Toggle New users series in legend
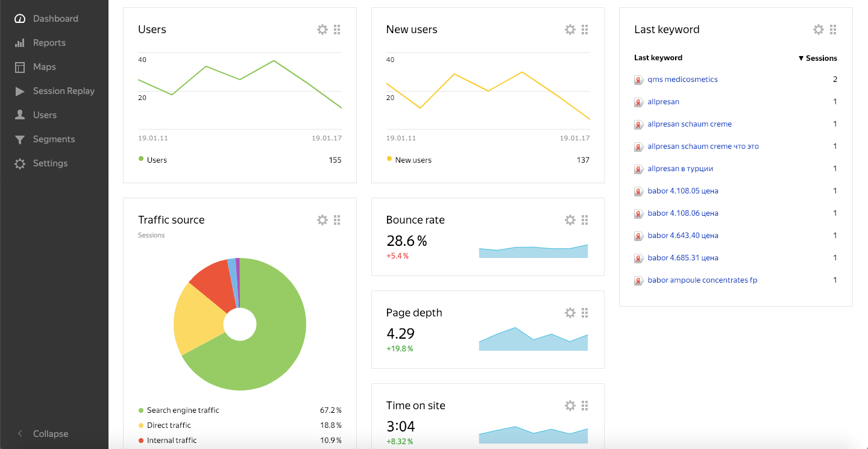868x449 pixels. click(409, 160)
